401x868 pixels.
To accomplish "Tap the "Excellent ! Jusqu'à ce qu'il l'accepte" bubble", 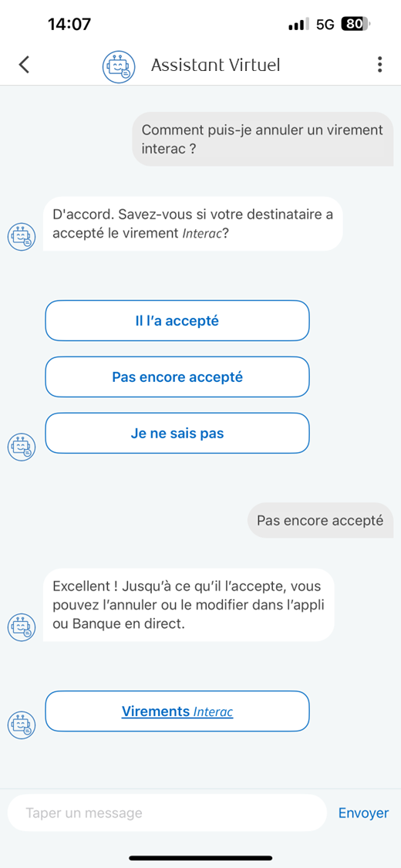I will click(x=189, y=605).
